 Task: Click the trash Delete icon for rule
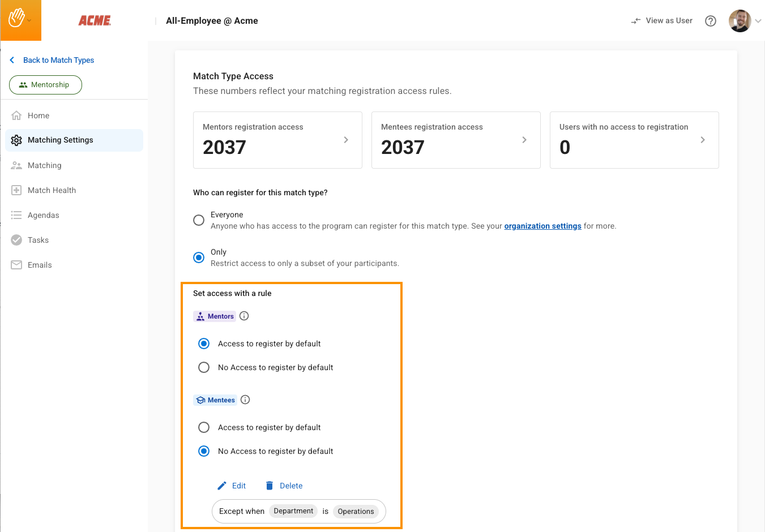click(270, 486)
